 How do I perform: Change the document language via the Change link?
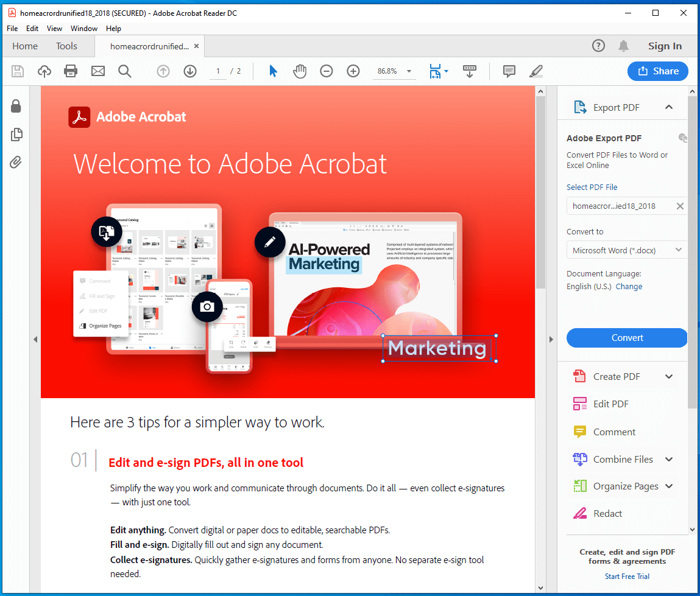(x=629, y=286)
